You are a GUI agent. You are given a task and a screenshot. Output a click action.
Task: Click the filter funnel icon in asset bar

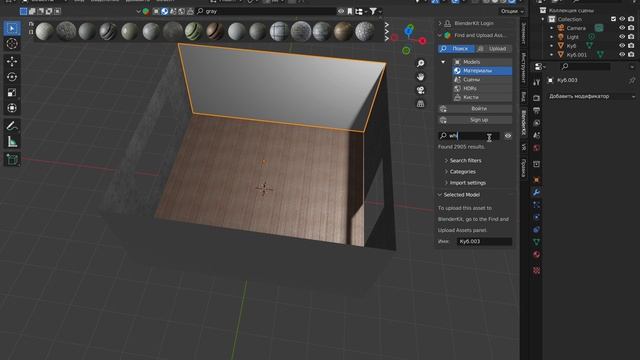(373, 11)
